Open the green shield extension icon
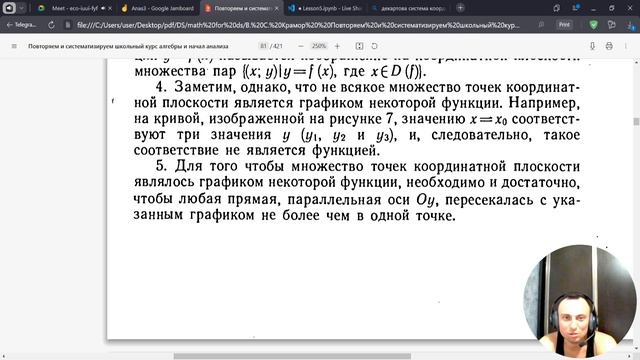Viewport: 640px width, 360px height. (x=593, y=25)
